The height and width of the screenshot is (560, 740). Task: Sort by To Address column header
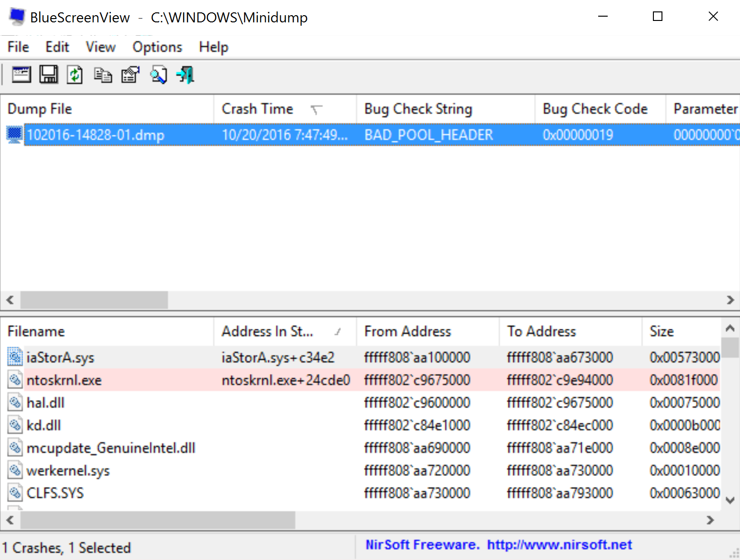[571, 331]
